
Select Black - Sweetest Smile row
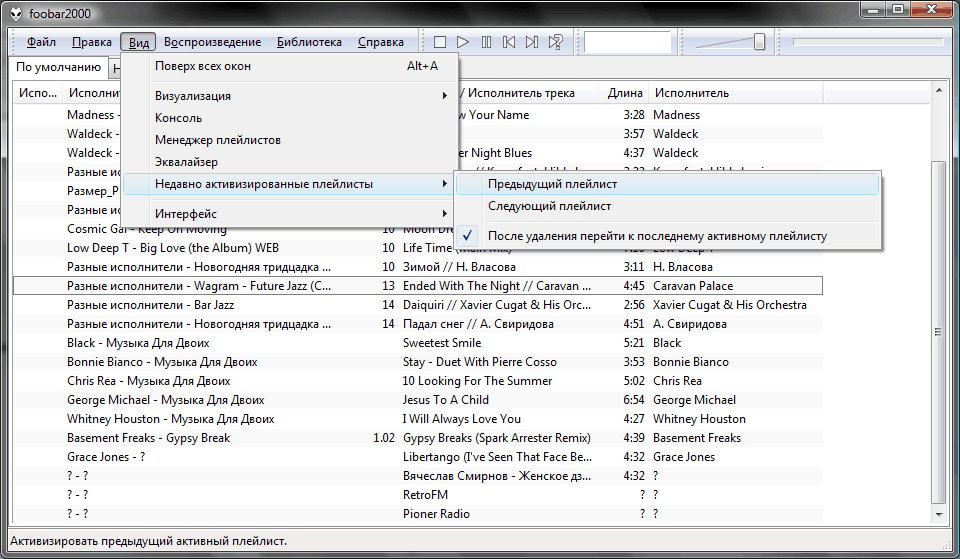418,343
